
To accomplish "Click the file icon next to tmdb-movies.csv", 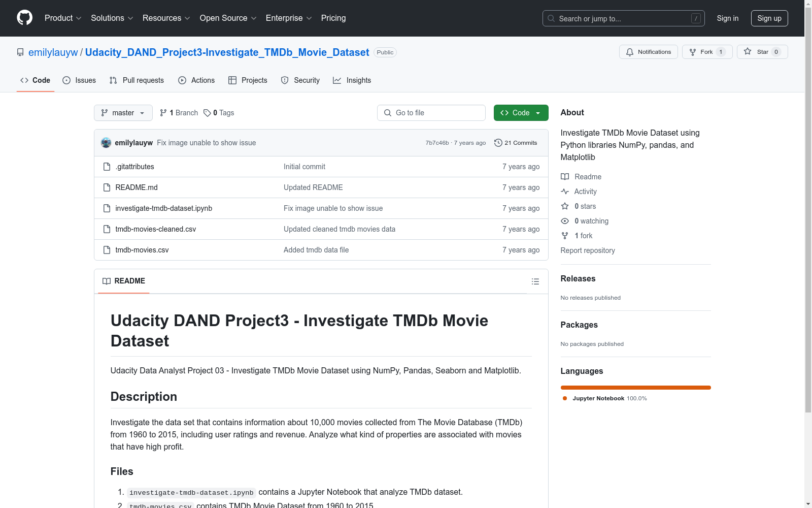I will point(107,250).
